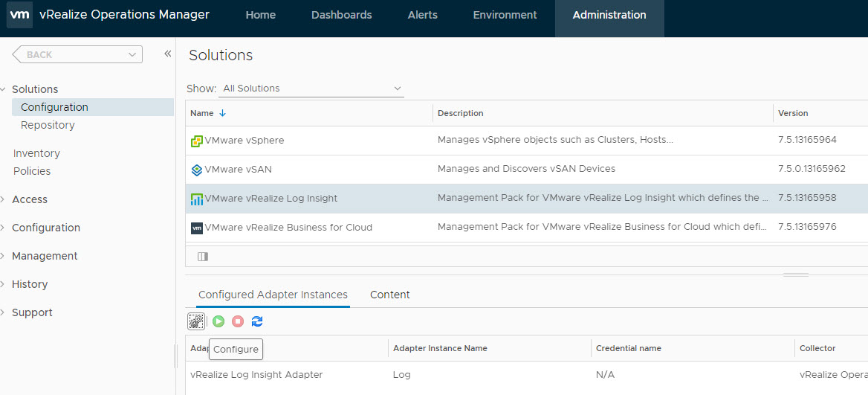Open the Dashboards tab
This screenshot has height=395, width=868.
click(x=342, y=15)
